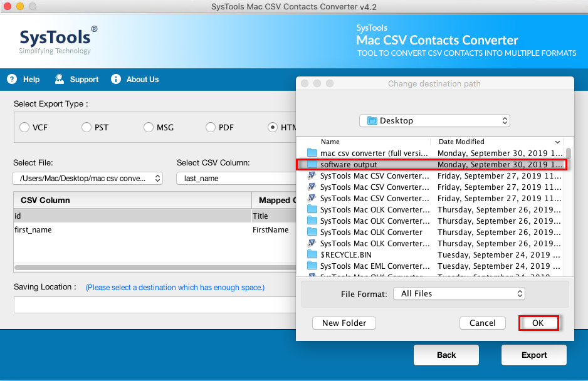The width and height of the screenshot is (588, 381).
Task: Choose the PDF radio button
Action: pyautogui.click(x=211, y=127)
